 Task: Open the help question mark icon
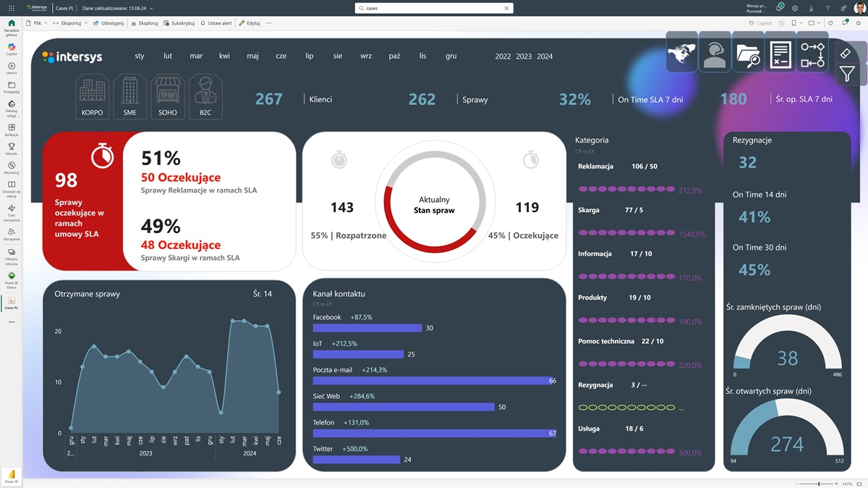pyautogui.click(x=827, y=8)
